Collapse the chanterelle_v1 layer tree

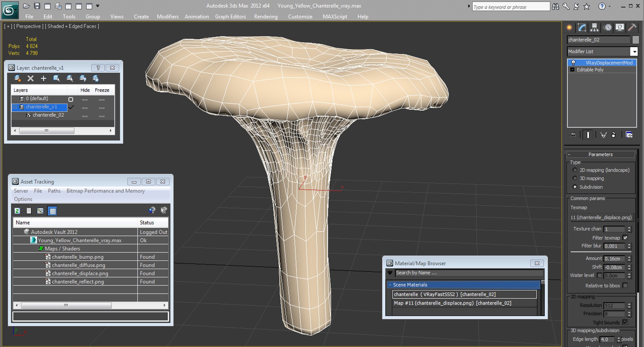click(x=15, y=107)
